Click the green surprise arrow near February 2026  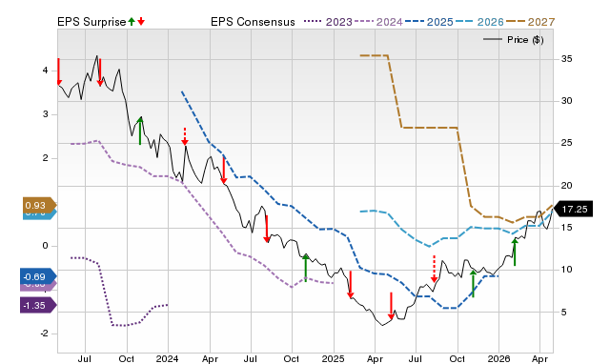[515, 252]
